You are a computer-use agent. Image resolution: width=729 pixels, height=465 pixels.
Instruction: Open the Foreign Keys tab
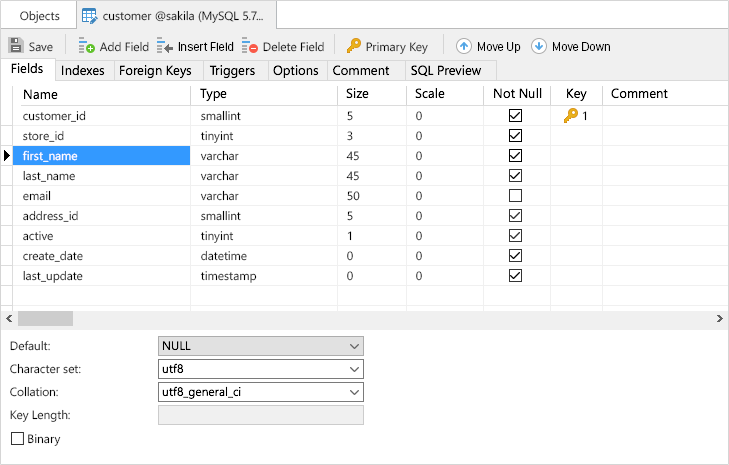tap(157, 71)
